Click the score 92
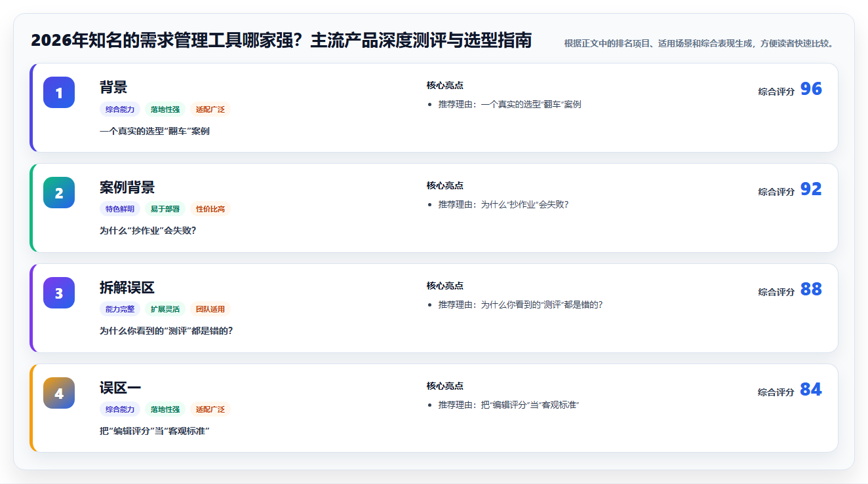Image resolution: width=868 pixels, height=484 pixels. coord(811,189)
